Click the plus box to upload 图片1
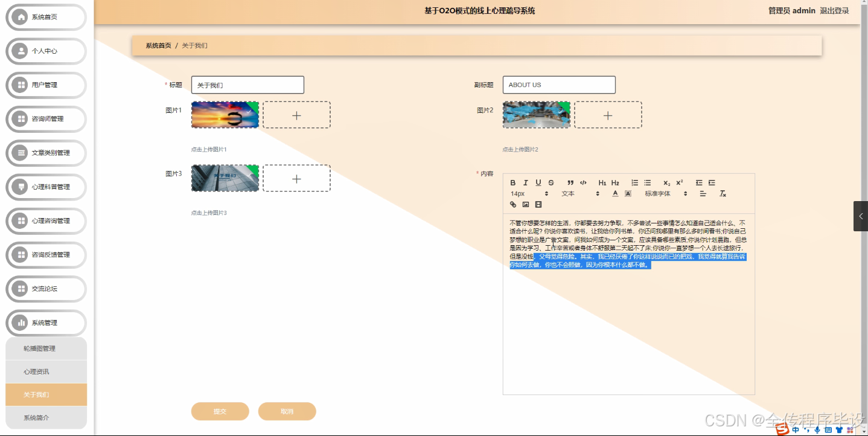Image resolution: width=868 pixels, height=436 pixels. 296,115
